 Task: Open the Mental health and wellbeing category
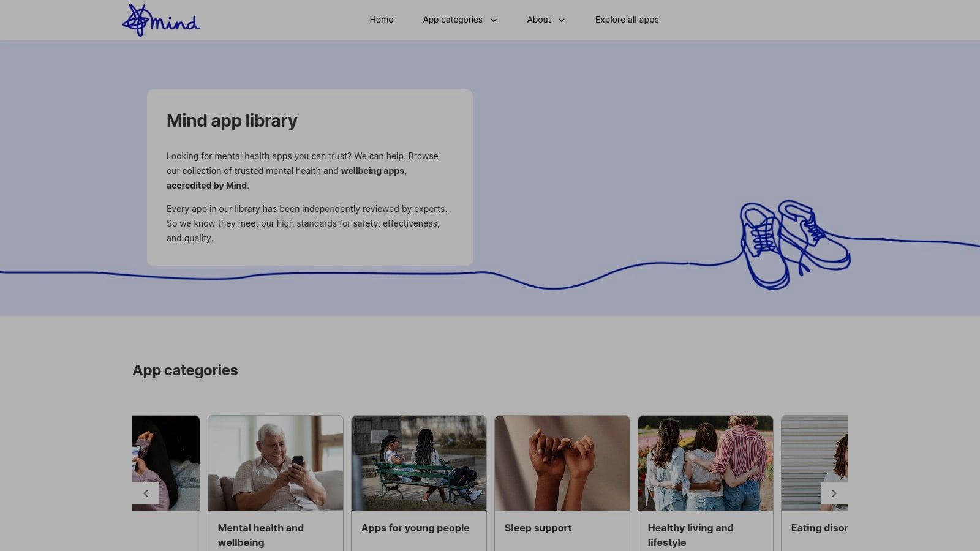point(276,462)
